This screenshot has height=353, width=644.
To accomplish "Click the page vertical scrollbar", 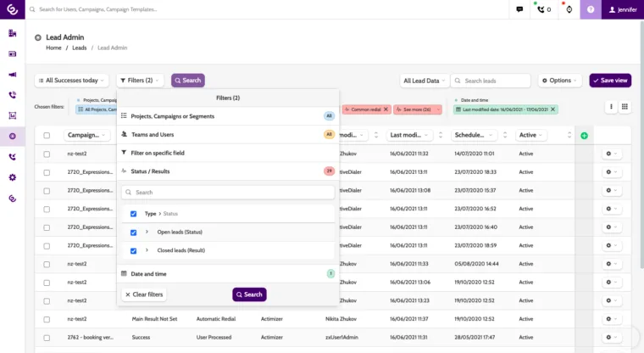I will pos(641,144).
